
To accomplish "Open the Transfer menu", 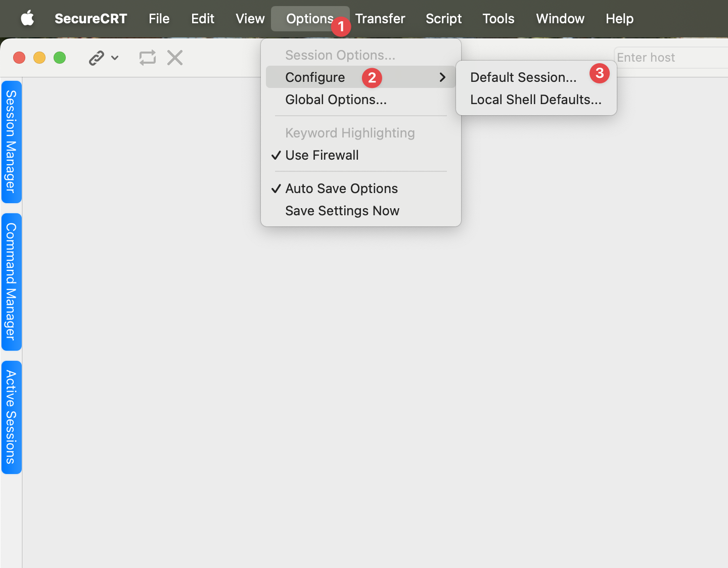I will point(380,18).
